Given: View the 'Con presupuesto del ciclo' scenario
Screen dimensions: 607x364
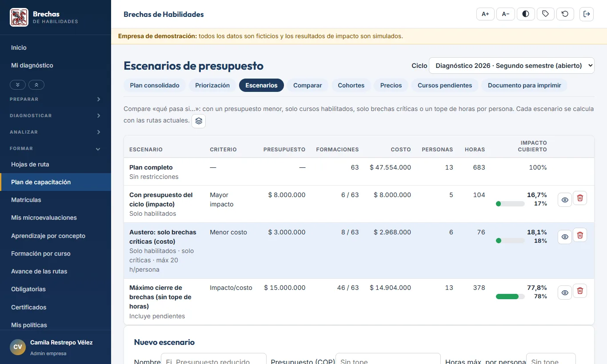Looking at the screenshot, I should [x=565, y=200].
